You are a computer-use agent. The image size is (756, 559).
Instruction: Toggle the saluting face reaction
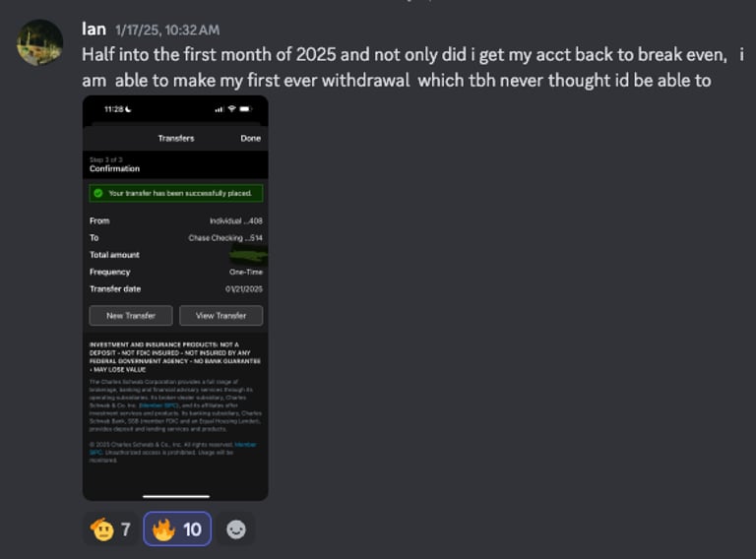coord(111,529)
